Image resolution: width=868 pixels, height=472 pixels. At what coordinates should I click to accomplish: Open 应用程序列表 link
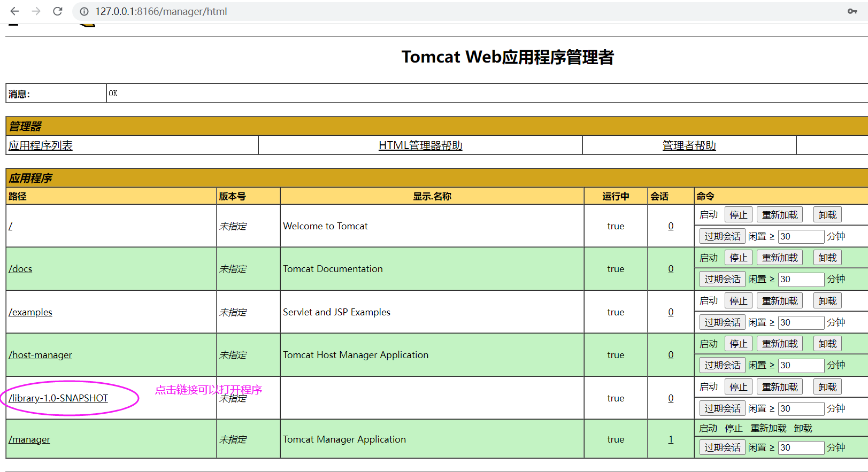(x=41, y=145)
